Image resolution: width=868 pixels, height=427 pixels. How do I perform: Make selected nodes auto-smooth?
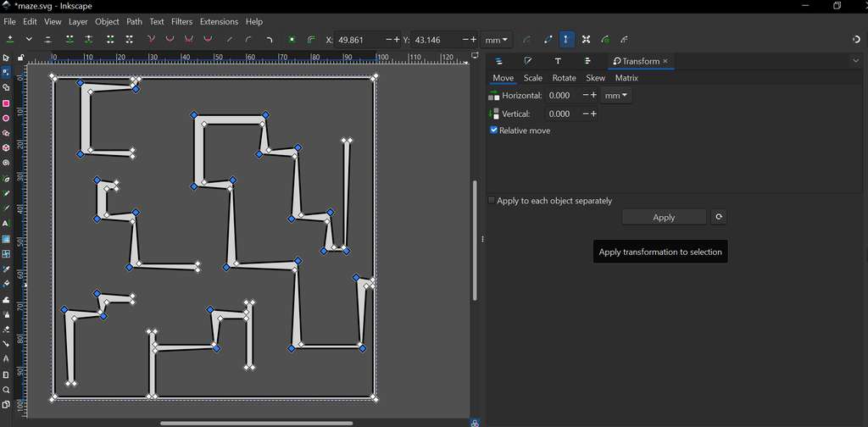(x=208, y=39)
